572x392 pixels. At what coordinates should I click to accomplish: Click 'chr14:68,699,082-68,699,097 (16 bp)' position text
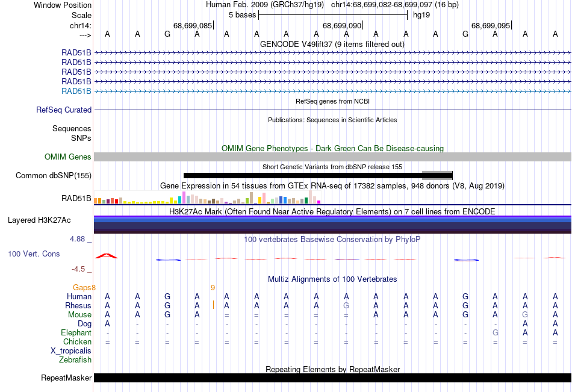click(x=395, y=5)
